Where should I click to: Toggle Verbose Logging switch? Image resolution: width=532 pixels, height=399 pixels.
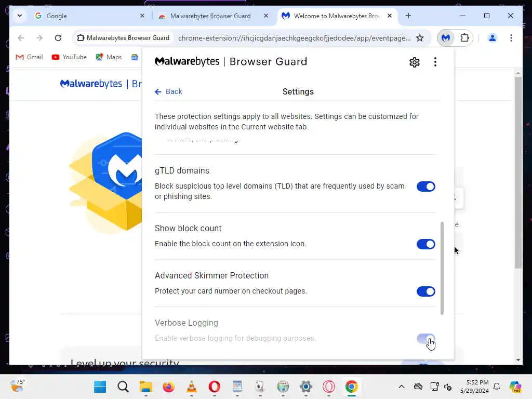coord(426,339)
